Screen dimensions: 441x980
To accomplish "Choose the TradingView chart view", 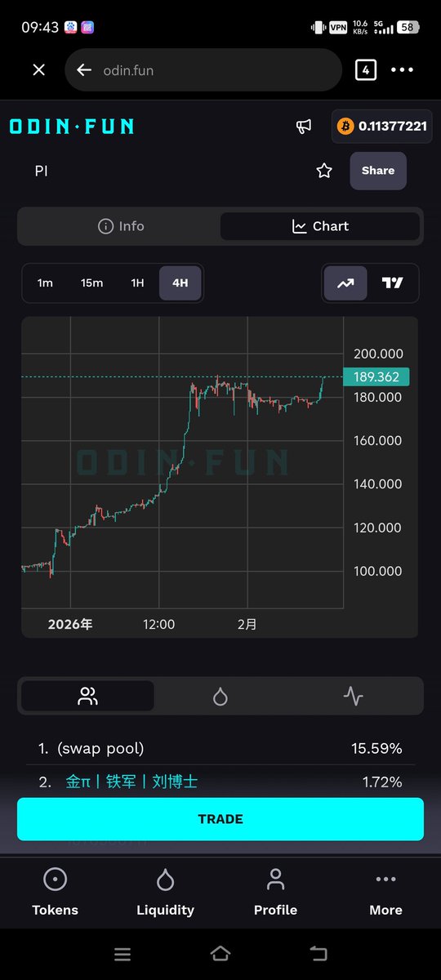I will [x=393, y=283].
